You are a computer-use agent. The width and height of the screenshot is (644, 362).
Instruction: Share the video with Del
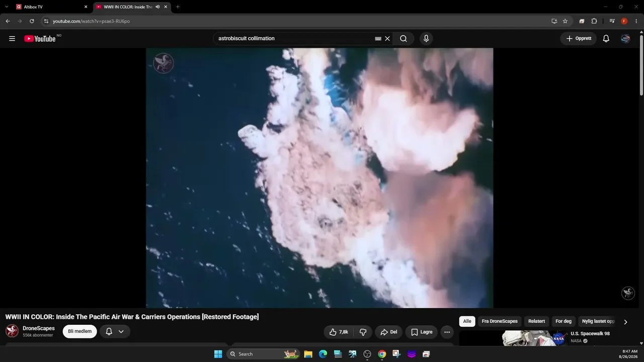point(389,332)
